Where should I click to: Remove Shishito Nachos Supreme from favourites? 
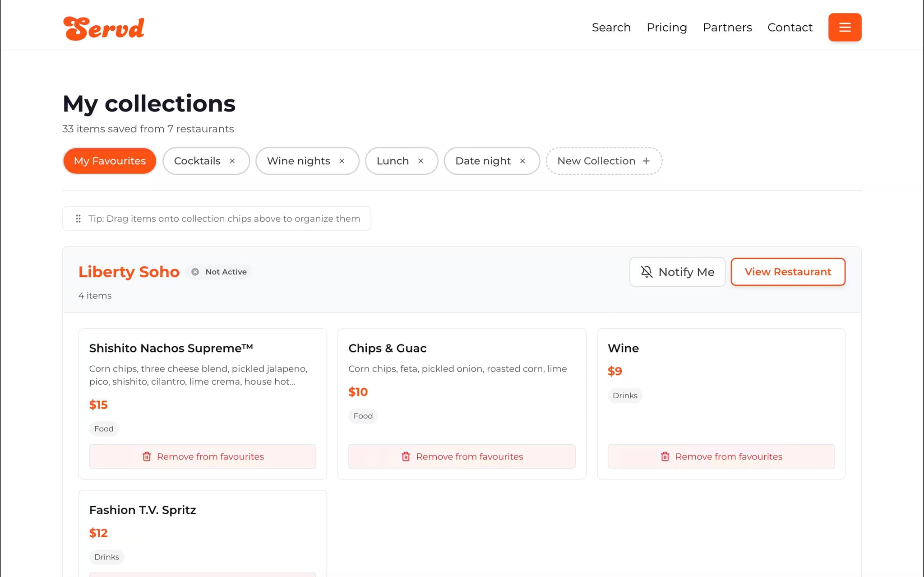pos(203,456)
